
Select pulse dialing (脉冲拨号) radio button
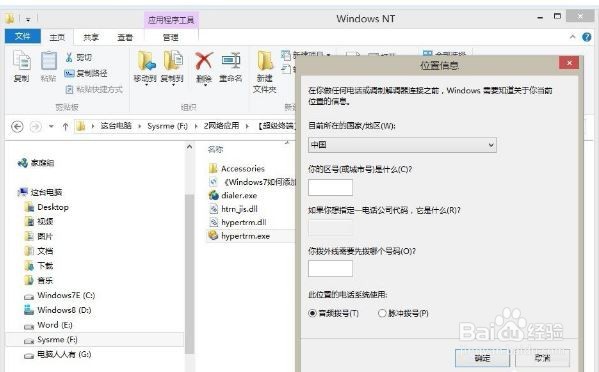[x=382, y=313]
